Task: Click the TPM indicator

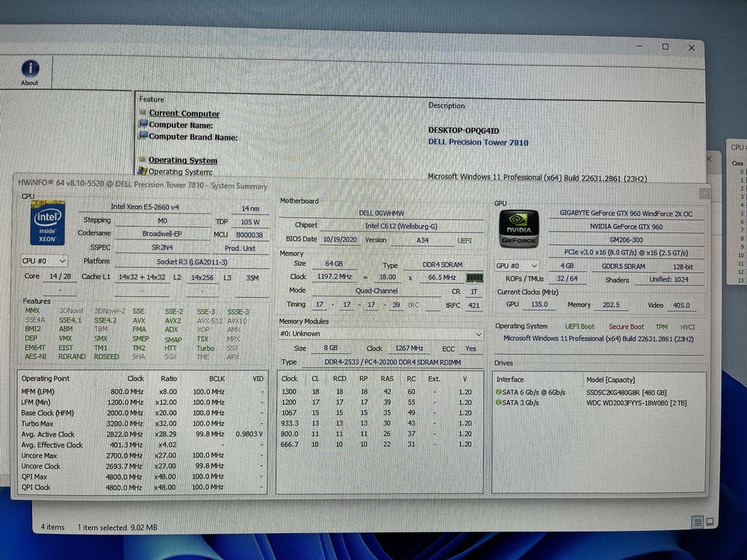Action: tap(662, 327)
